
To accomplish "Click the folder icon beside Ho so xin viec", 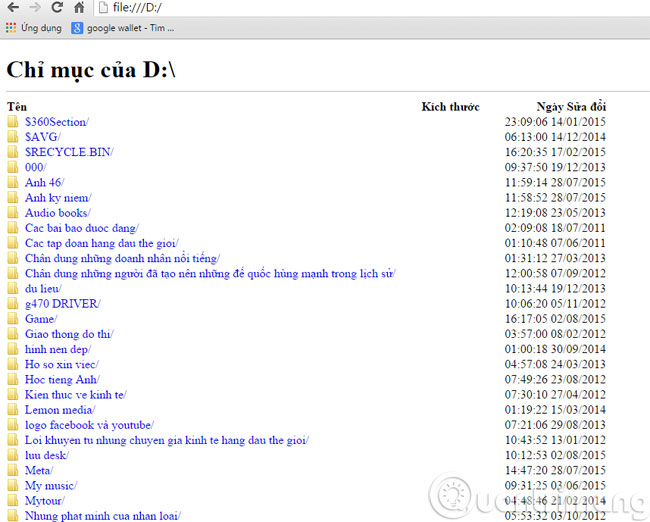I will [x=13, y=364].
